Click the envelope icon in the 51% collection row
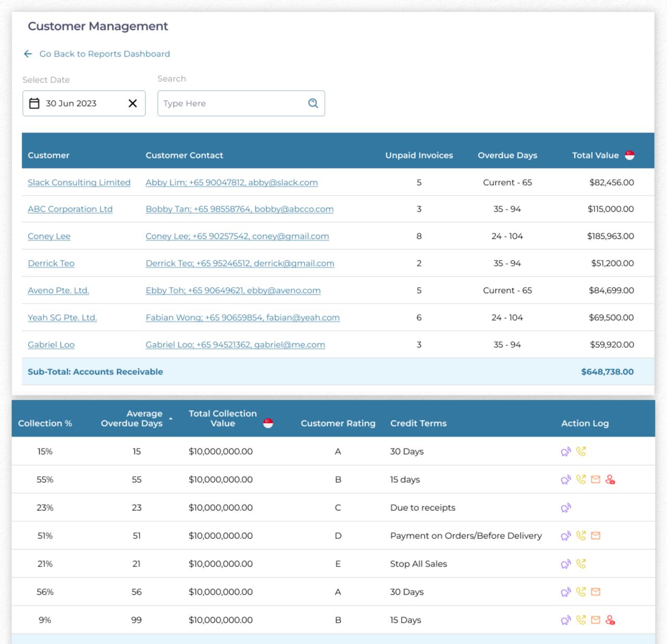 pos(596,536)
